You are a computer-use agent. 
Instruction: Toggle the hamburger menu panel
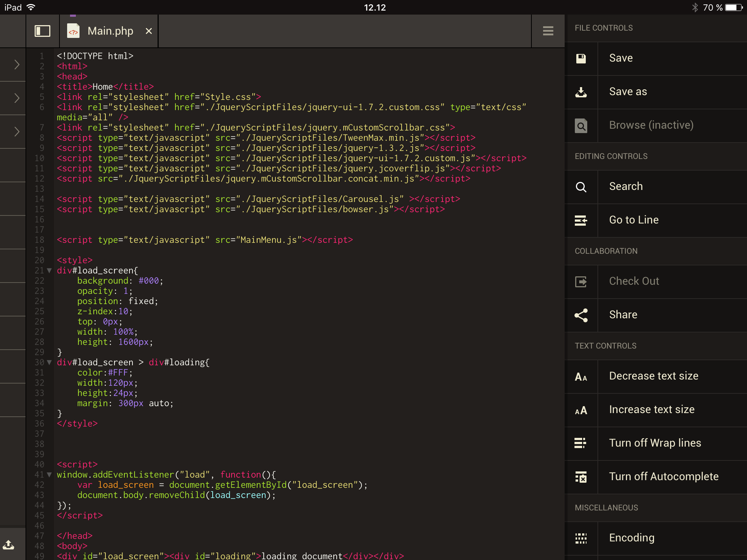pos(548,31)
